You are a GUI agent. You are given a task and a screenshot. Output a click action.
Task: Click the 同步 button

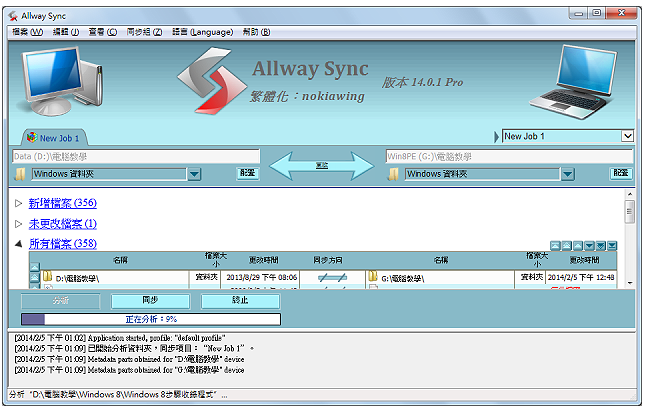coord(150,301)
